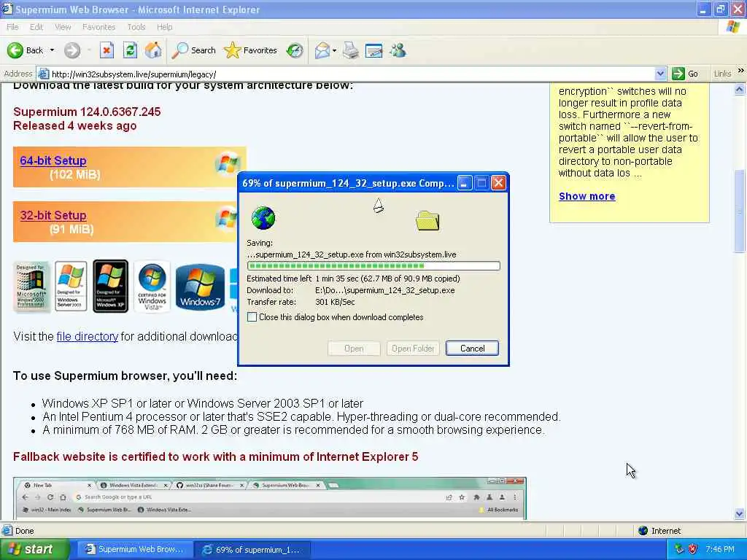
Task: Click the Transfer rate 301 KB/Sec value
Action: pyautogui.click(x=335, y=302)
